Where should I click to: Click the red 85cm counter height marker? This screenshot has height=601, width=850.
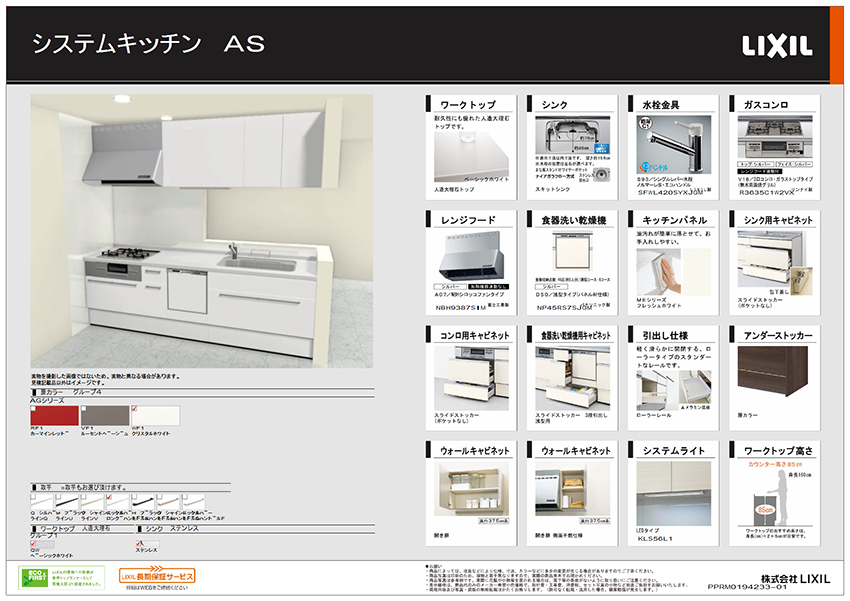(x=764, y=510)
